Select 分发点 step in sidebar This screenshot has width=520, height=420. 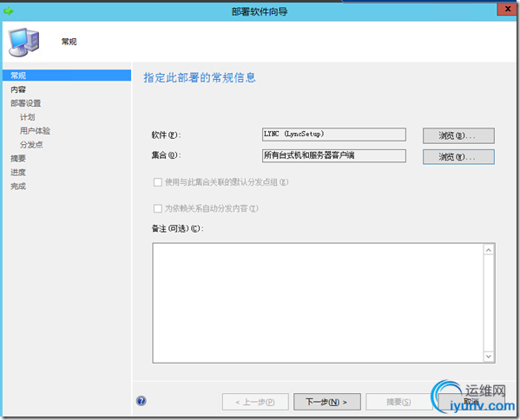pyautogui.click(x=31, y=145)
